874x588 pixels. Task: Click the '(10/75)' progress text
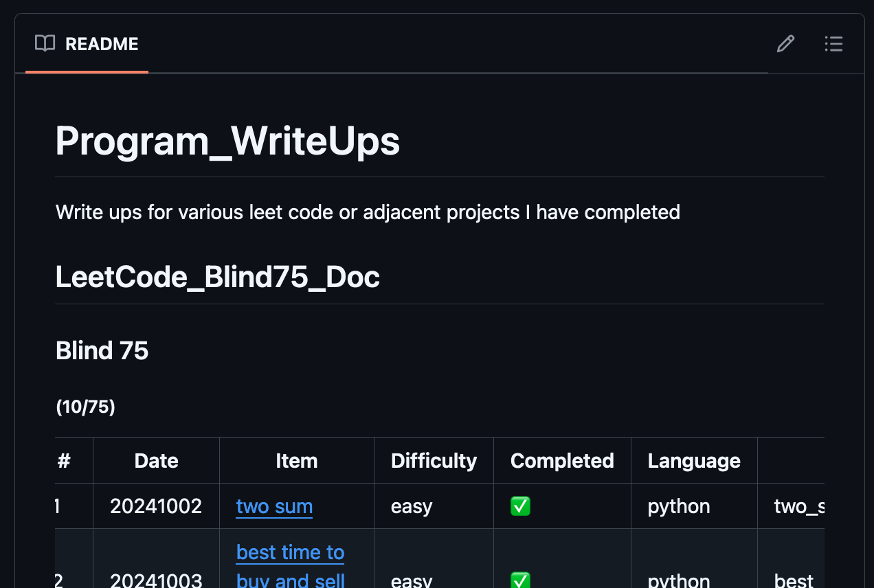(x=85, y=407)
